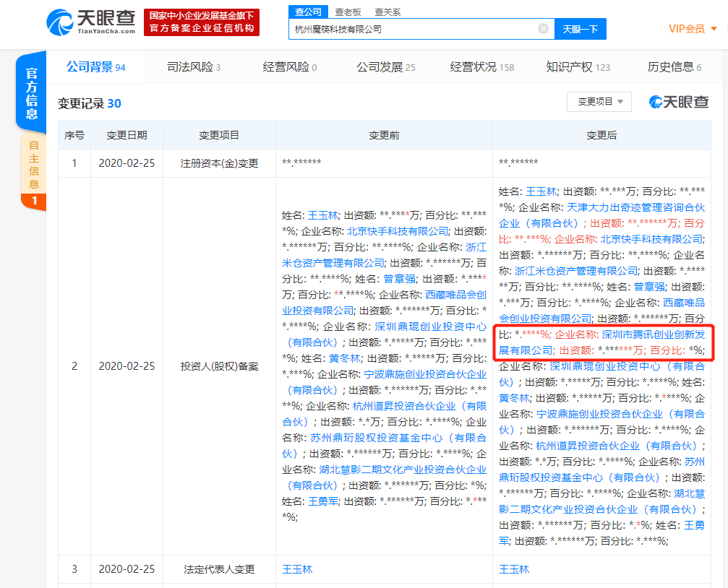Open the 公司发展 tab
This screenshot has height=588, width=728.
[x=386, y=67]
